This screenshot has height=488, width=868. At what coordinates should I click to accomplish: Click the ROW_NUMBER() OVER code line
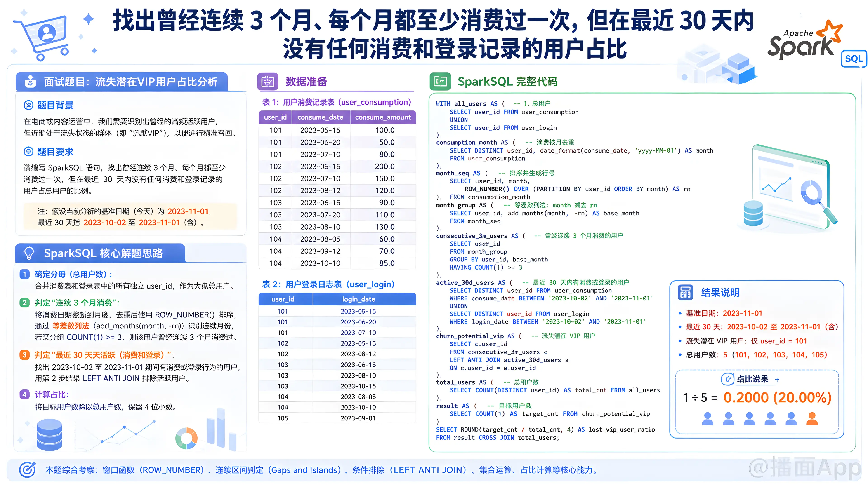[x=578, y=189]
